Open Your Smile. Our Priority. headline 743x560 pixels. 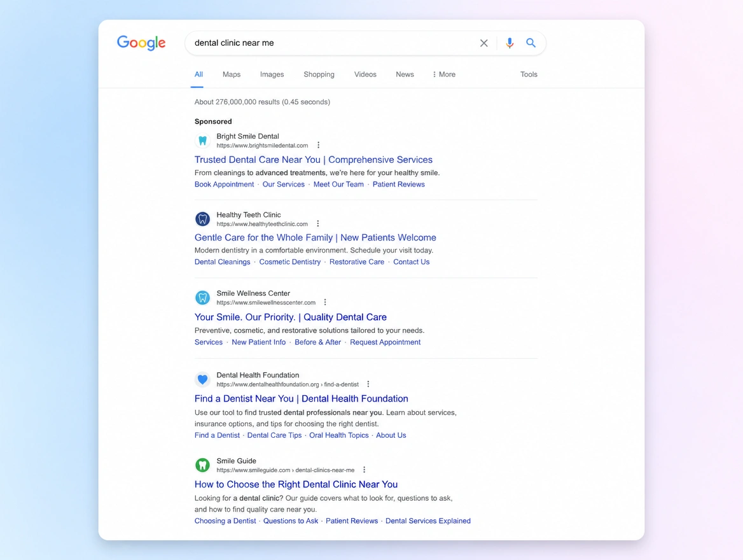pyautogui.click(x=291, y=317)
